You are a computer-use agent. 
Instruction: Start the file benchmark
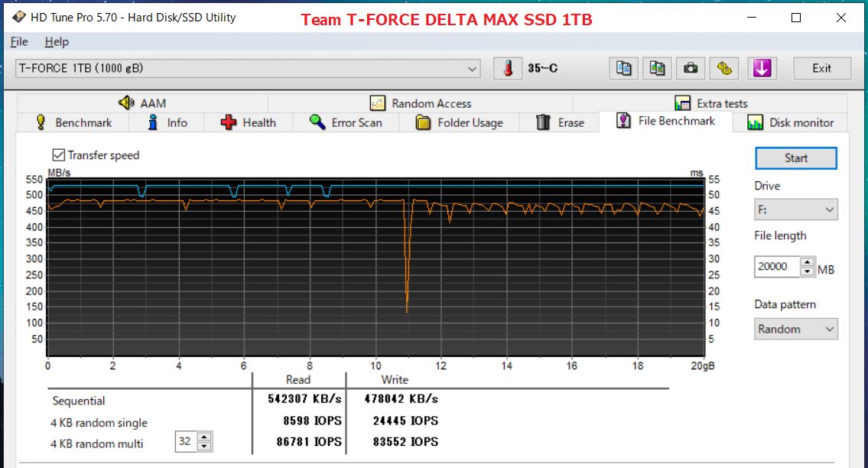[x=795, y=158]
